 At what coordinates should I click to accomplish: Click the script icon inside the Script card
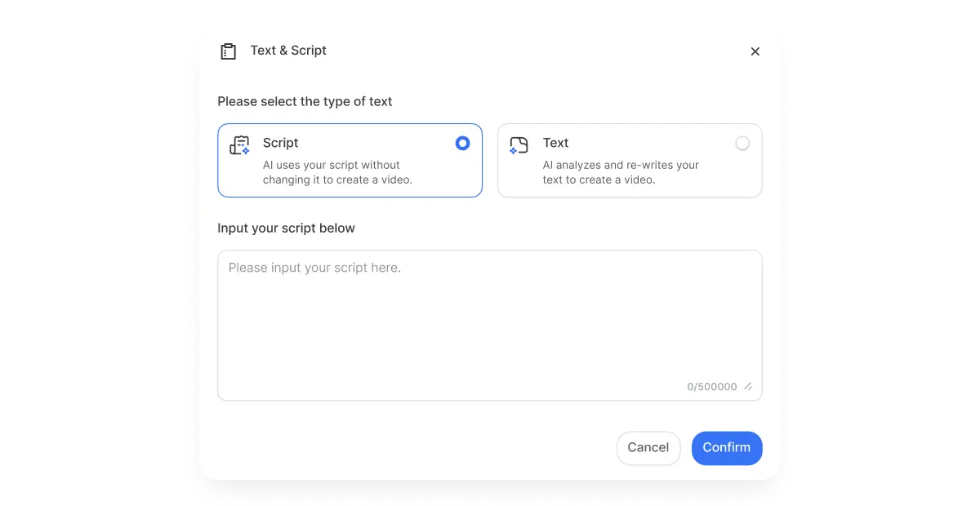point(241,145)
